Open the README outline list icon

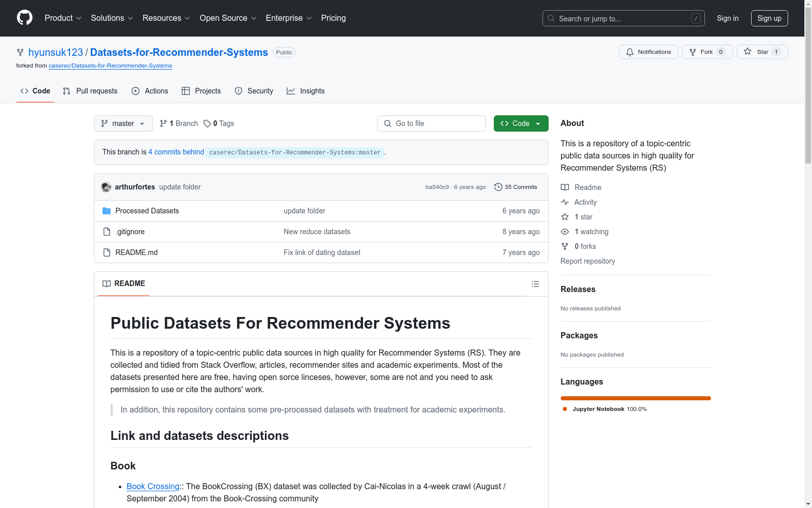pyautogui.click(x=535, y=284)
